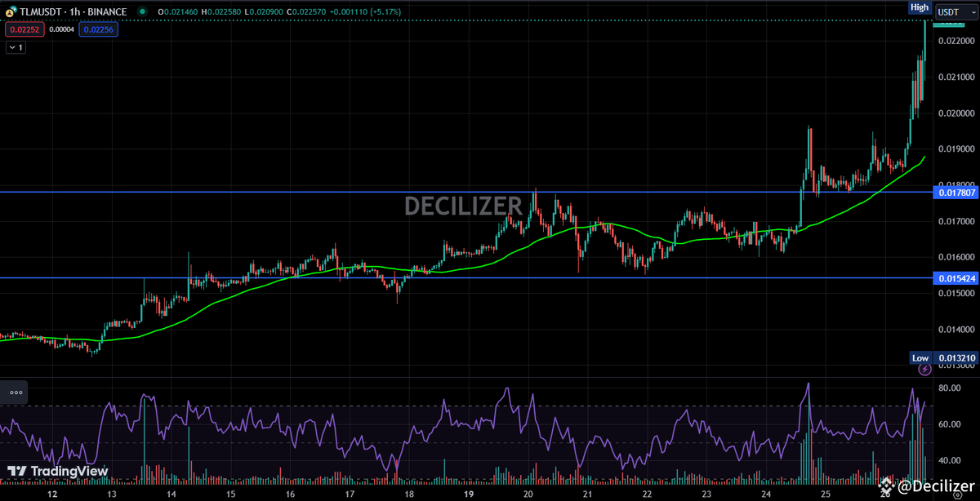Click date 16 on the time axis
980x501 pixels.
(x=291, y=494)
